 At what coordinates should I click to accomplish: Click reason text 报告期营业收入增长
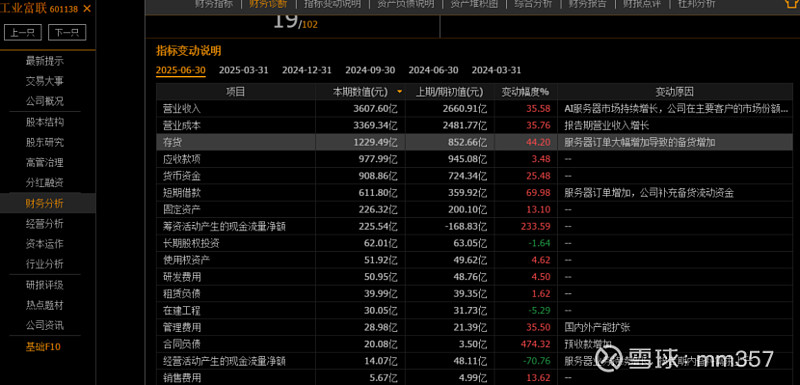click(x=607, y=125)
